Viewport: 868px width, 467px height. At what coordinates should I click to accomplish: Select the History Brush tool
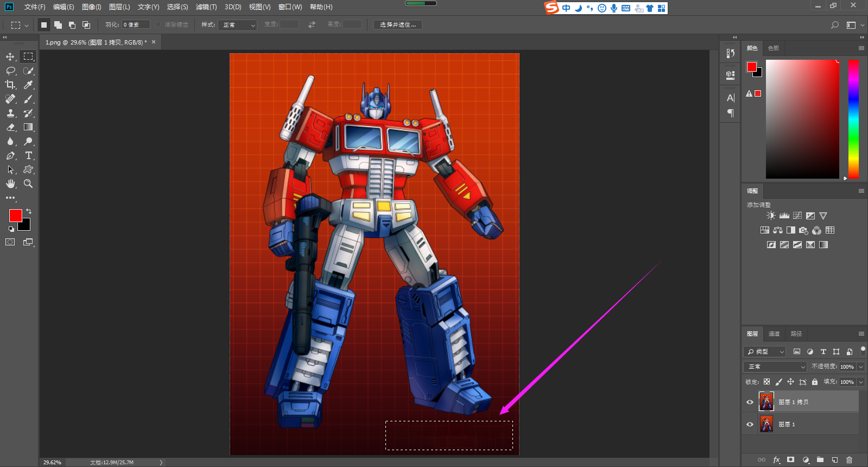tap(28, 113)
